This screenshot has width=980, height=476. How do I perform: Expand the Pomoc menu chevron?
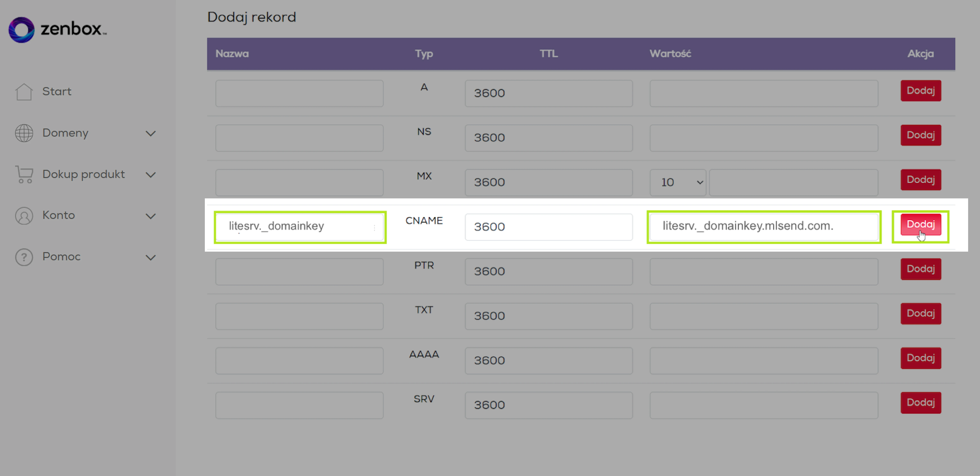click(x=151, y=257)
